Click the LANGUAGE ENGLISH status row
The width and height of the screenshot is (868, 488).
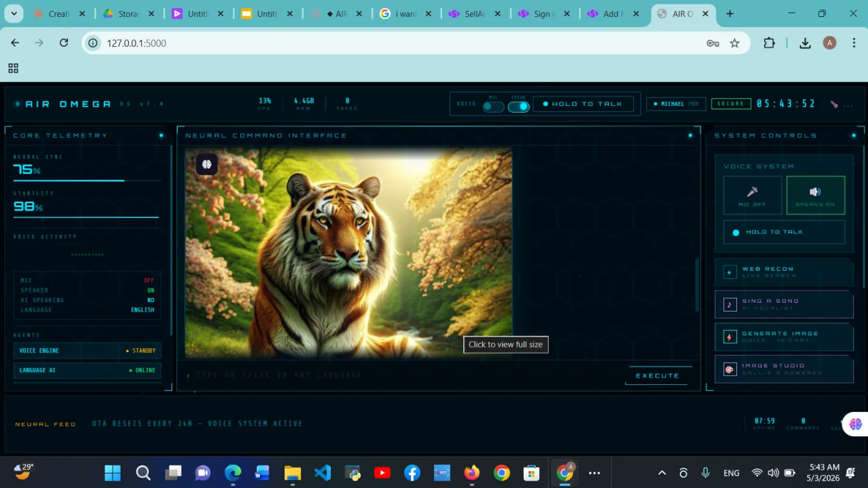pyautogui.click(x=87, y=310)
